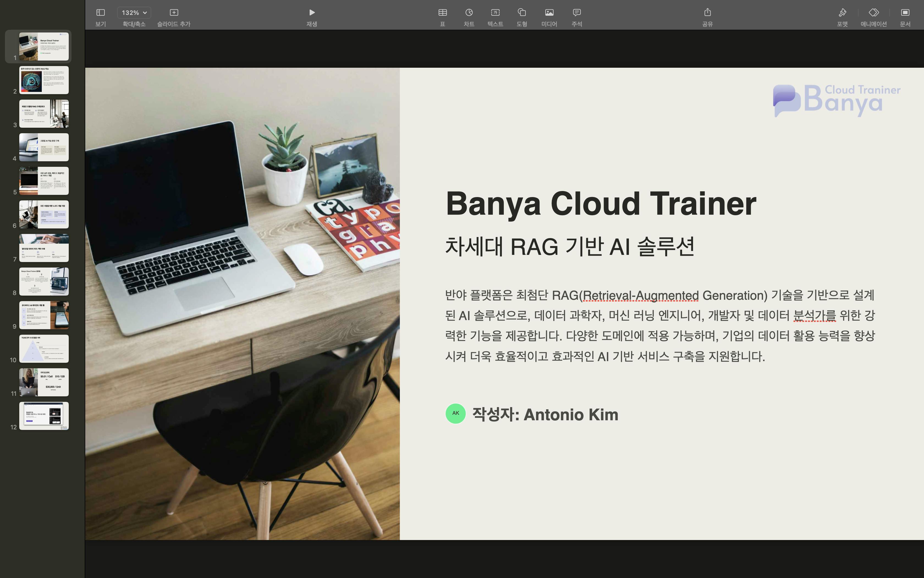Click the body paragraph starting 반야 플랫폼은
This screenshot has height=578, width=924.
tap(660, 326)
